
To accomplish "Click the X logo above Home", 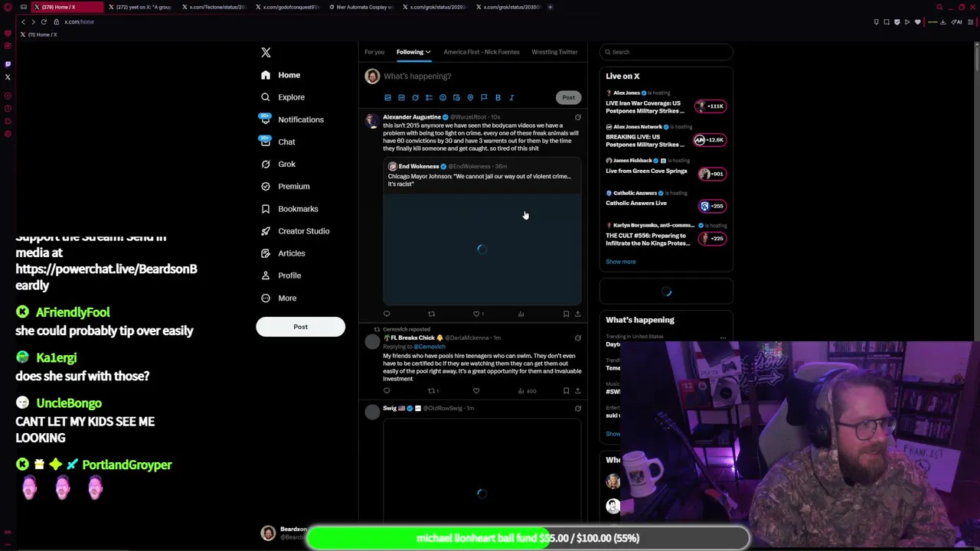I will pyautogui.click(x=266, y=52).
